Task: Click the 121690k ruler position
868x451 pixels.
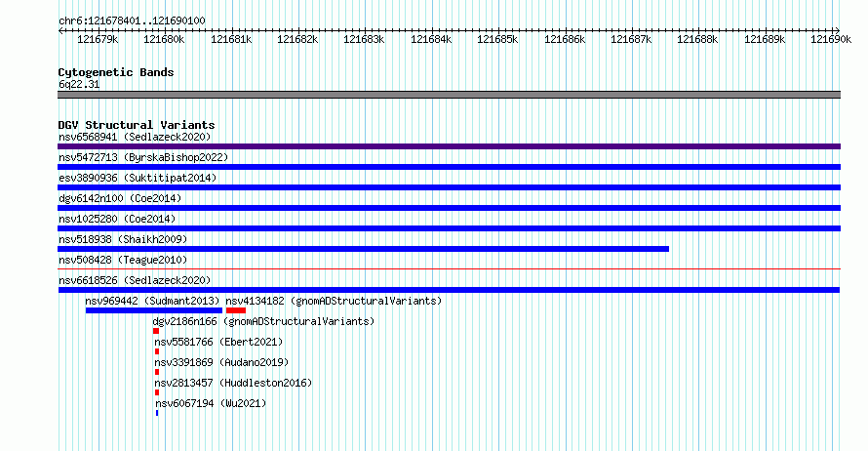Action: [x=830, y=39]
